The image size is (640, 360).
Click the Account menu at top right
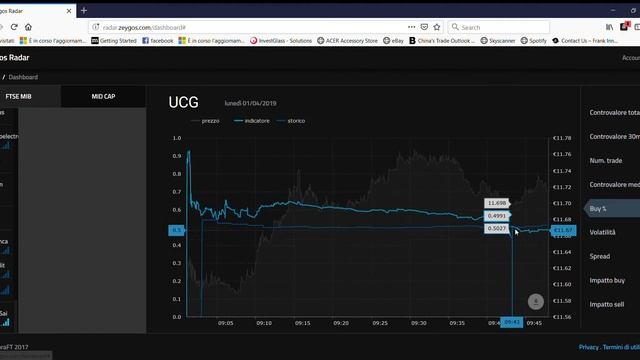[631, 58]
